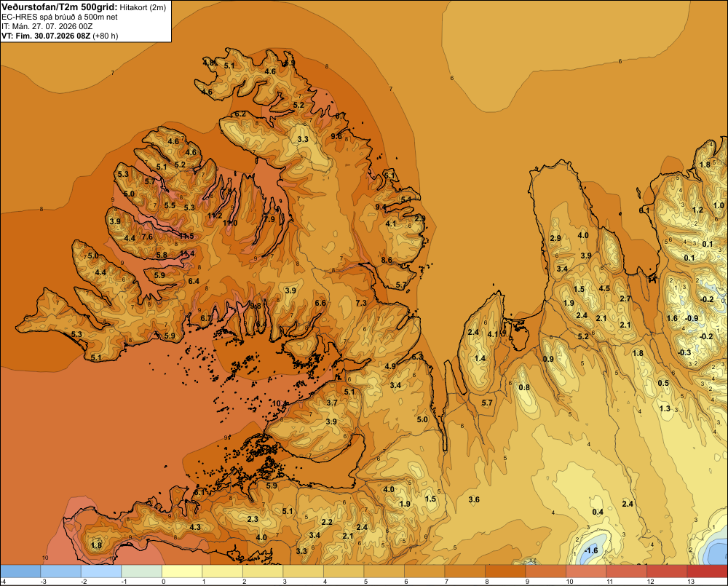728x586 pixels.
Task: Click the legend color swatch between 12 and 13
Action: tap(667, 571)
